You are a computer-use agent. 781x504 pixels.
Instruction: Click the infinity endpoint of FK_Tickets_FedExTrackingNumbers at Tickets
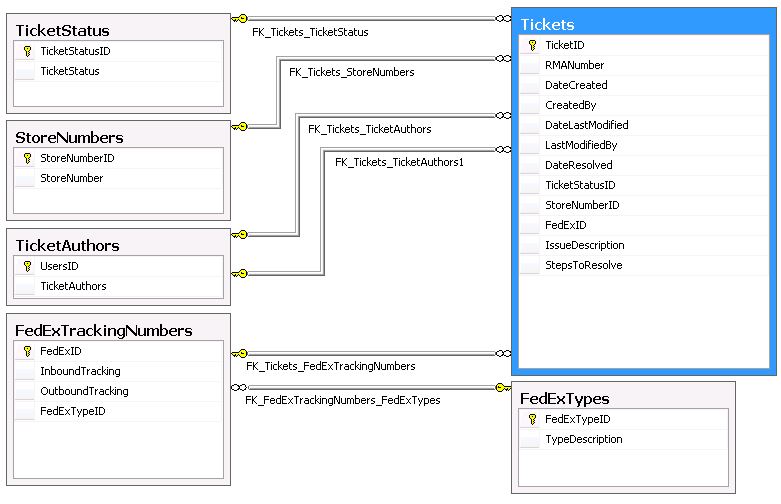pyautogui.click(x=503, y=354)
